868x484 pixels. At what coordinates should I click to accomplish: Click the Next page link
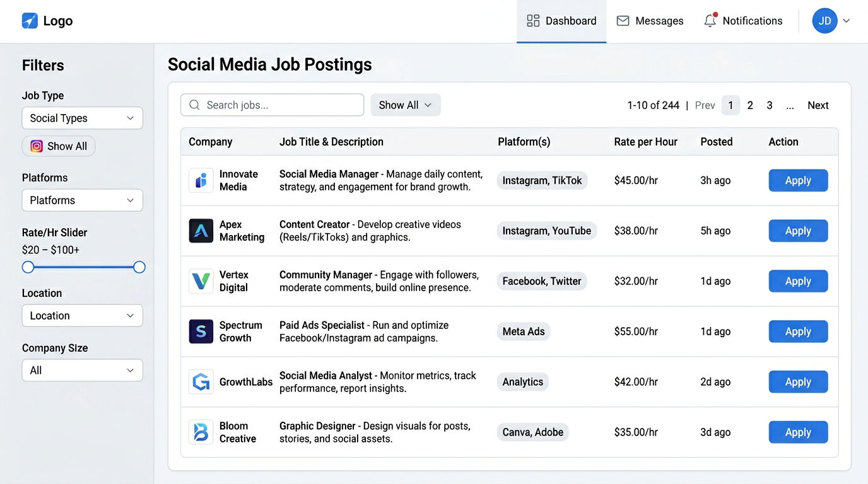pyautogui.click(x=818, y=105)
